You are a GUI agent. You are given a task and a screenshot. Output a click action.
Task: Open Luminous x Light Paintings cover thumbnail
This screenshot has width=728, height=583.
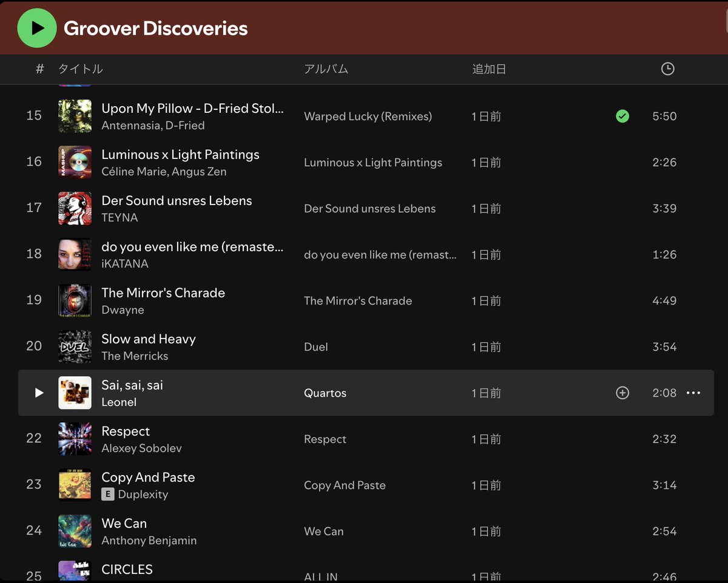[75, 162]
